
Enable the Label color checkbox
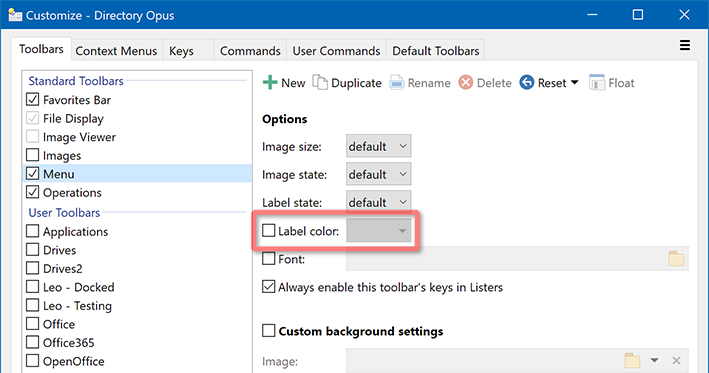pos(269,231)
